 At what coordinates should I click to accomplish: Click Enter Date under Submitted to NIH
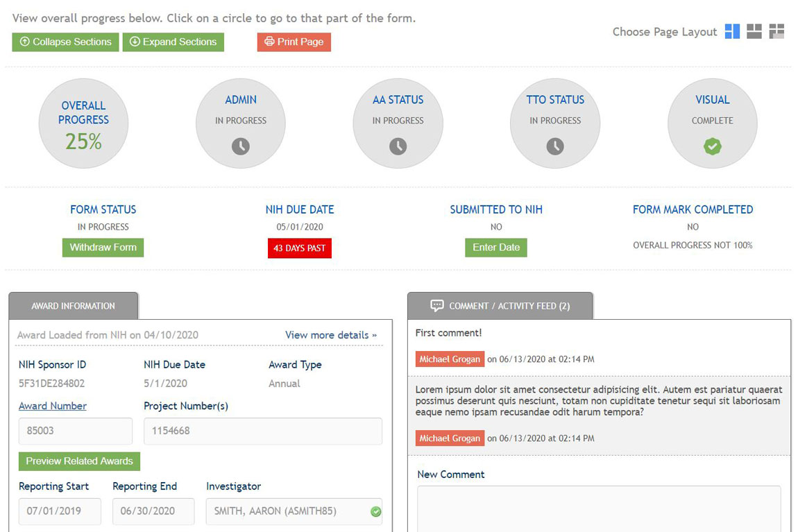click(x=495, y=248)
